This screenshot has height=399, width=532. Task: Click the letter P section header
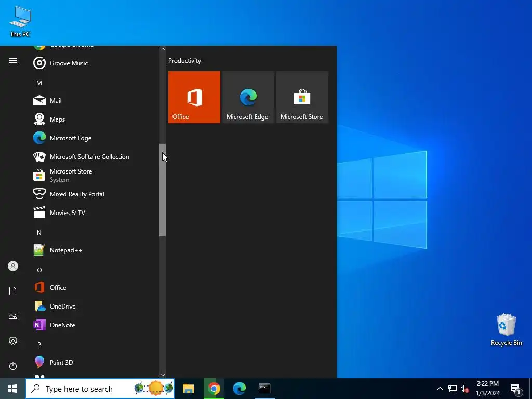tap(39, 344)
